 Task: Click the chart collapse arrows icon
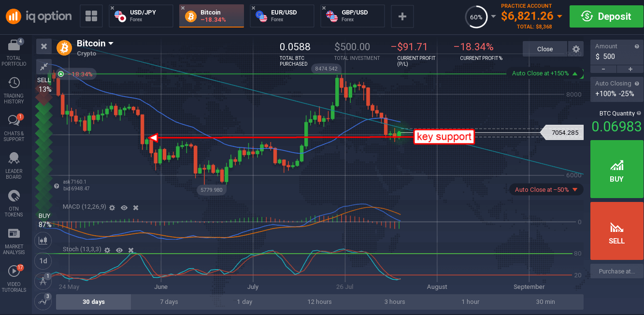point(44,67)
